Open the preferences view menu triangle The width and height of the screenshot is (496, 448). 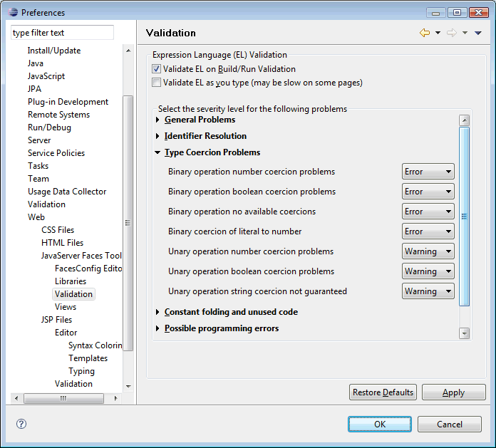[x=478, y=33]
